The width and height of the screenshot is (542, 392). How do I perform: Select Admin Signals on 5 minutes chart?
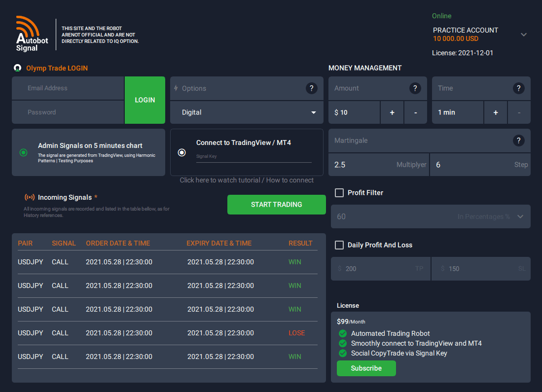coord(24,152)
